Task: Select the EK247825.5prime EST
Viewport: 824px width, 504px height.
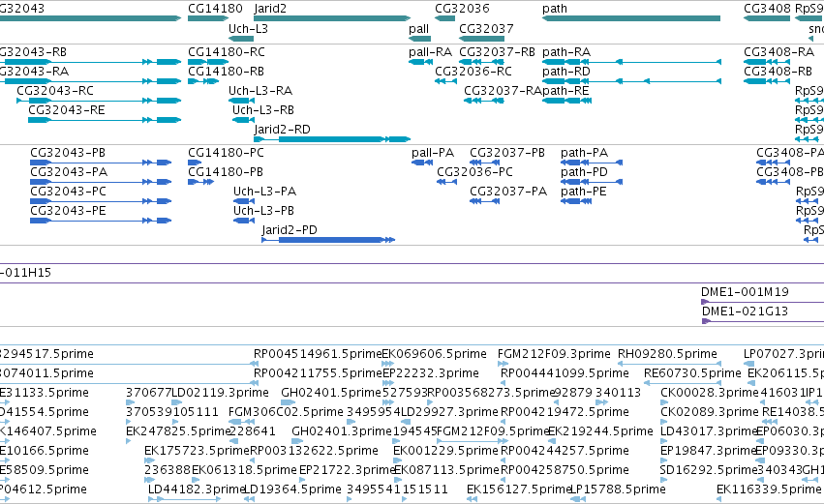Action: tap(179, 431)
